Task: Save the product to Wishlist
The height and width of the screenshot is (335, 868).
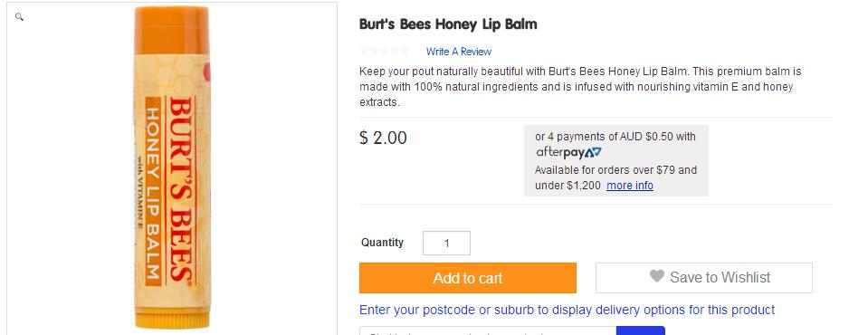Action: pyautogui.click(x=704, y=278)
